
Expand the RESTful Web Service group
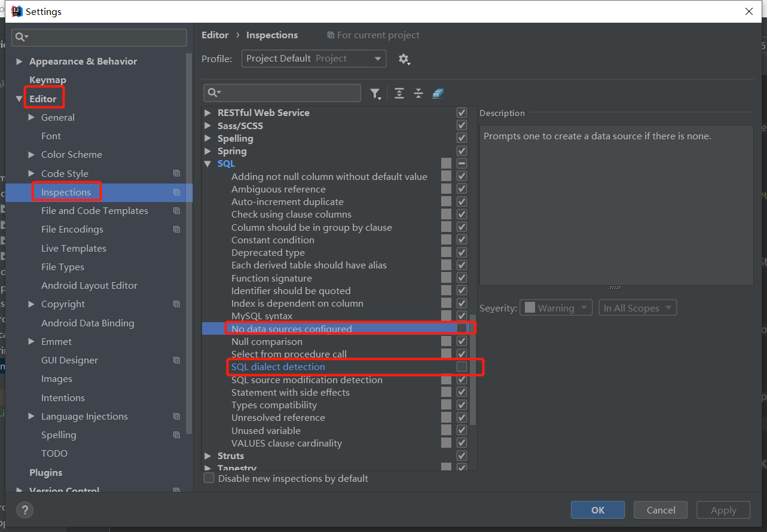[x=207, y=112]
